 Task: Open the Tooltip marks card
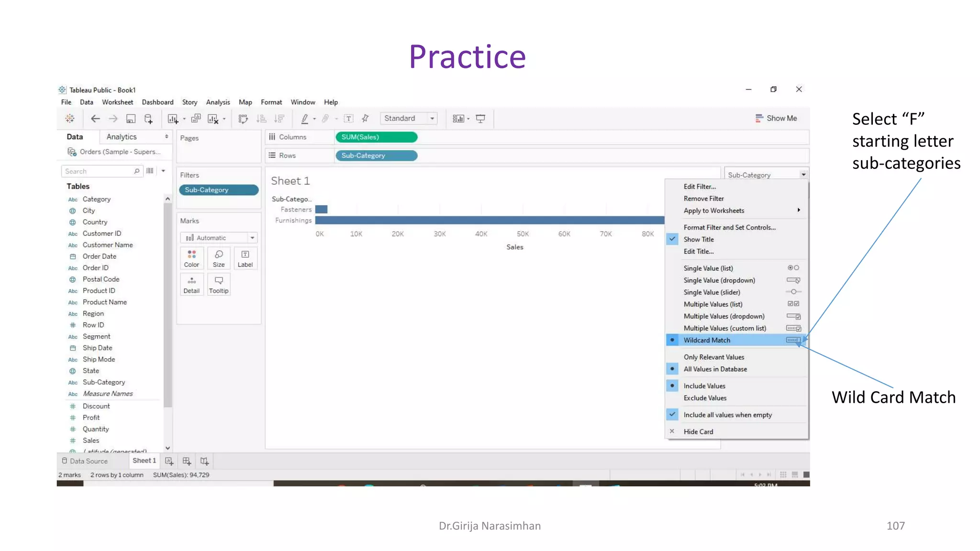(x=219, y=285)
